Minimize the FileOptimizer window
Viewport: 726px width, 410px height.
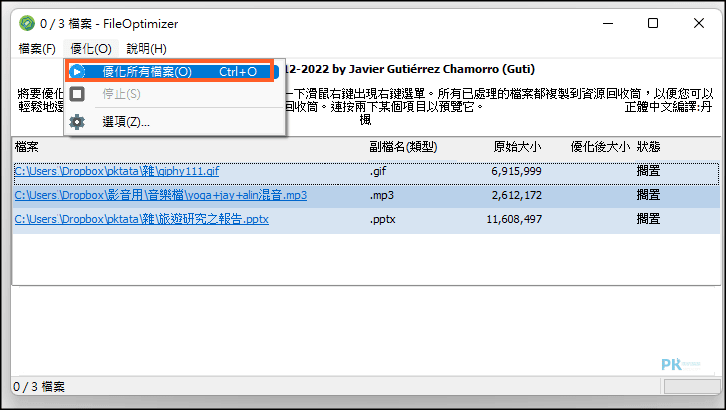tap(608, 23)
